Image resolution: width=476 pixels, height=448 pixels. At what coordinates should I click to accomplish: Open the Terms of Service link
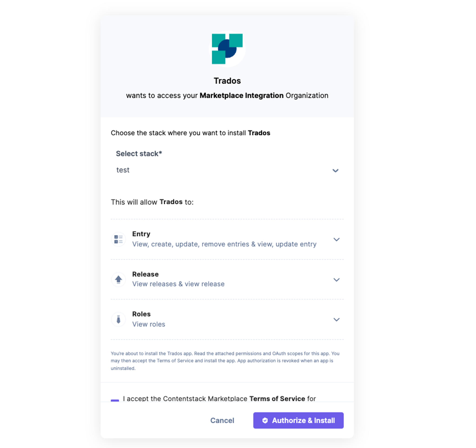click(x=277, y=399)
